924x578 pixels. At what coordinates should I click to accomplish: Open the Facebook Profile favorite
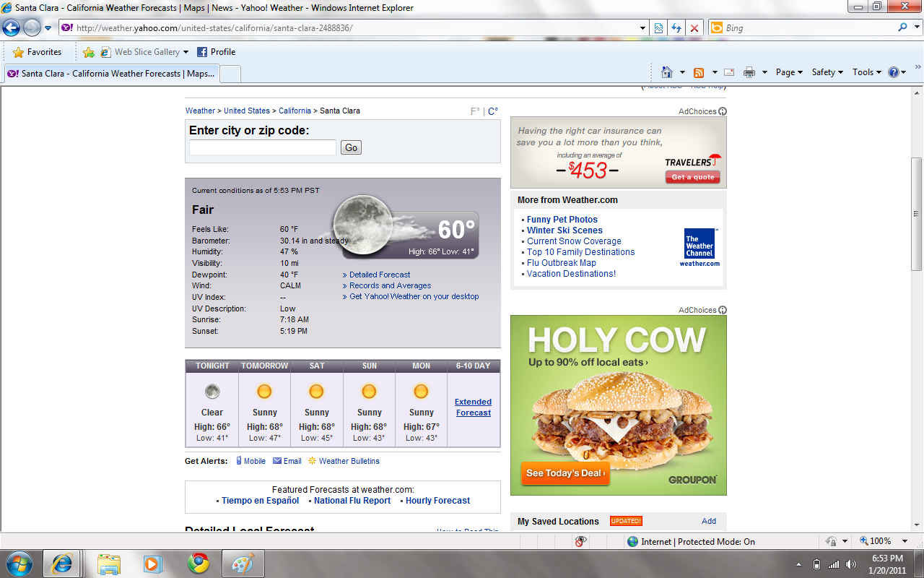pos(217,52)
